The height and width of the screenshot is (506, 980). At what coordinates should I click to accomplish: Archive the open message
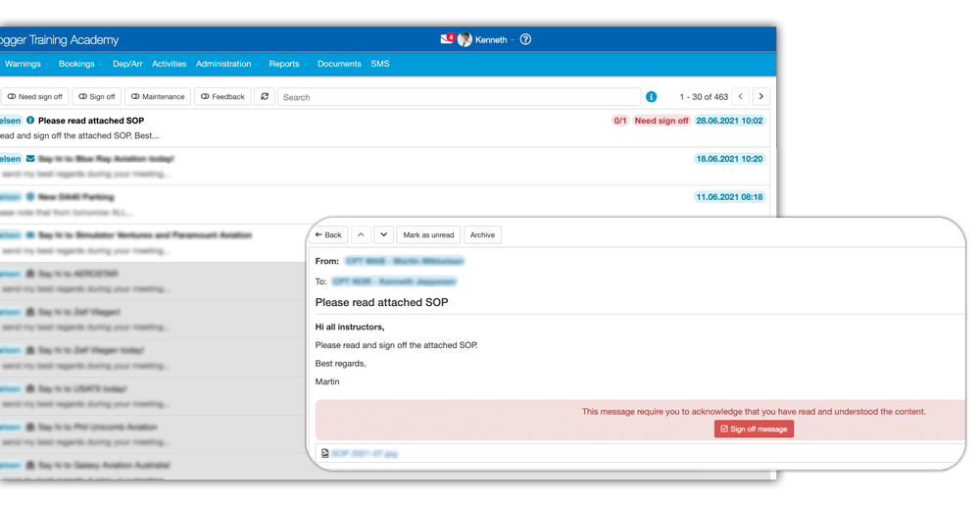coord(482,234)
